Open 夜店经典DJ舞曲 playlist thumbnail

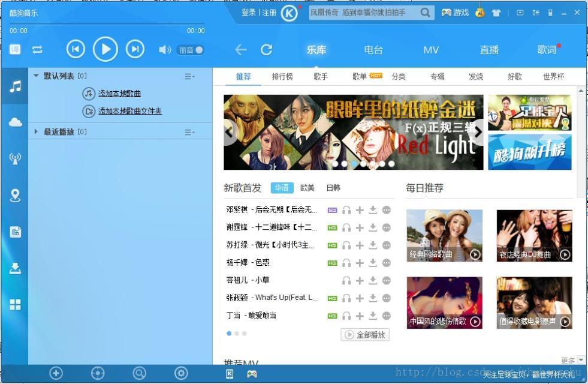pos(535,236)
